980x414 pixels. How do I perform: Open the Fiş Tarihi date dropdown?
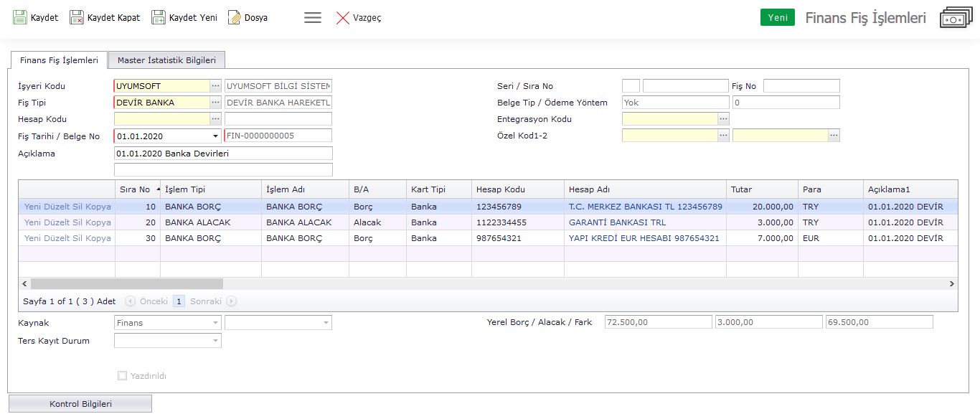tap(215, 136)
